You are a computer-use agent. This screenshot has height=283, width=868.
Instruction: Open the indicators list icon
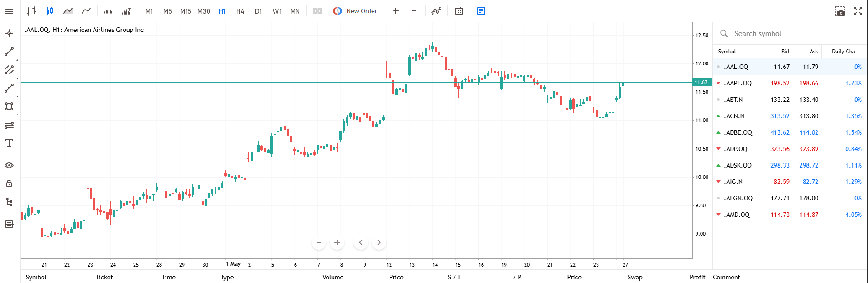click(x=437, y=11)
